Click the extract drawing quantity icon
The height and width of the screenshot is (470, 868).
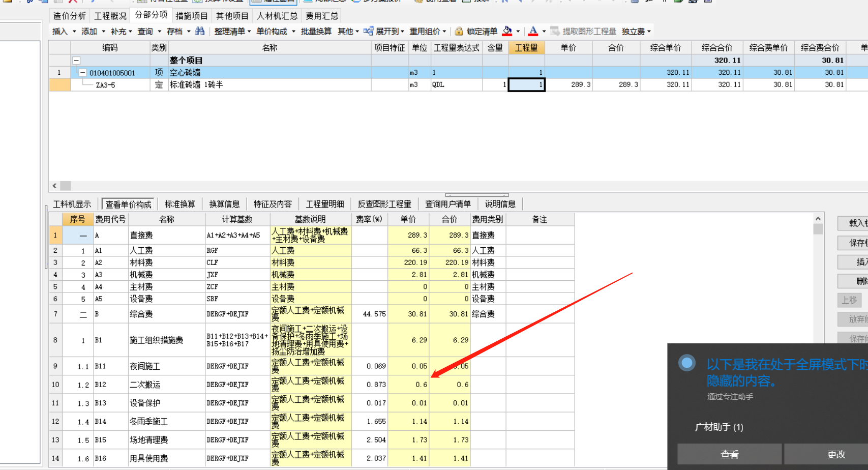(555, 31)
